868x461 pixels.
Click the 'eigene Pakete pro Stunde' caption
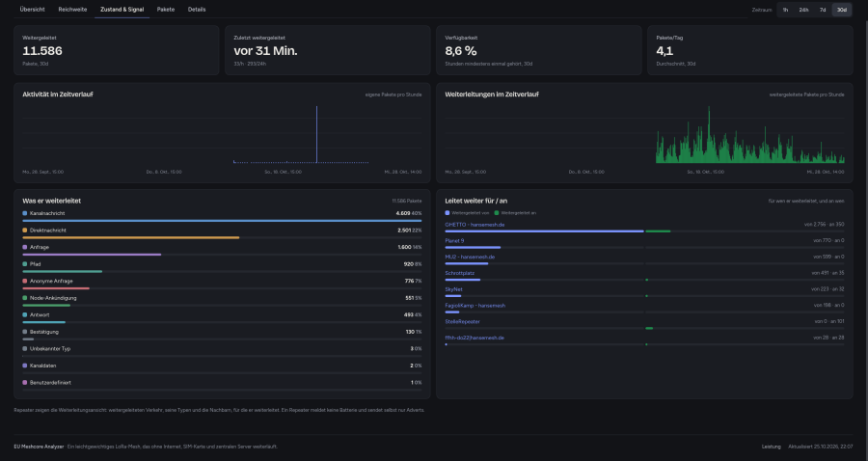pyautogui.click(x=393, y=95)
